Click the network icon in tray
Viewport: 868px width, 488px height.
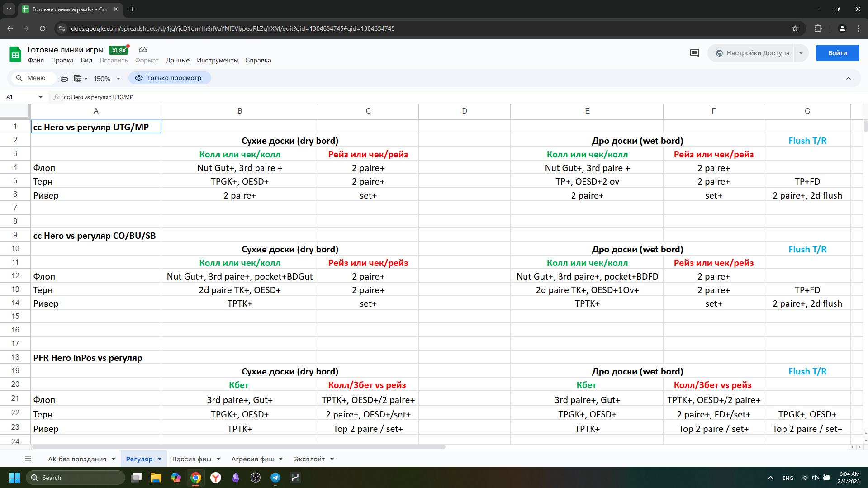click(805, 478)
